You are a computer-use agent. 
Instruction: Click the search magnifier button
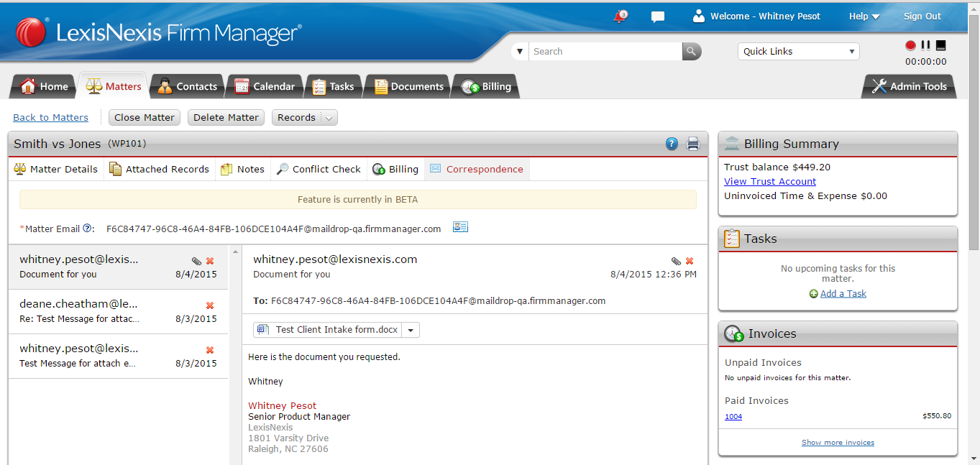tap(691, 51)
